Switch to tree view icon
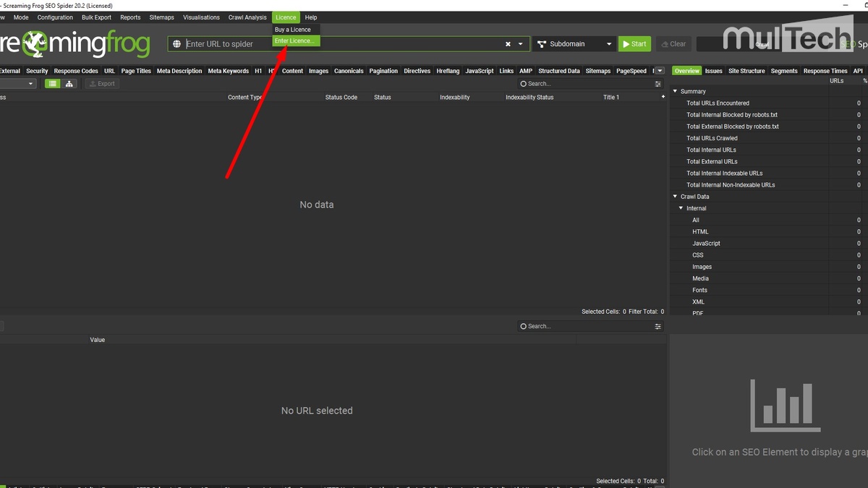Screen dimensions: 868x488 coord(69,84)
